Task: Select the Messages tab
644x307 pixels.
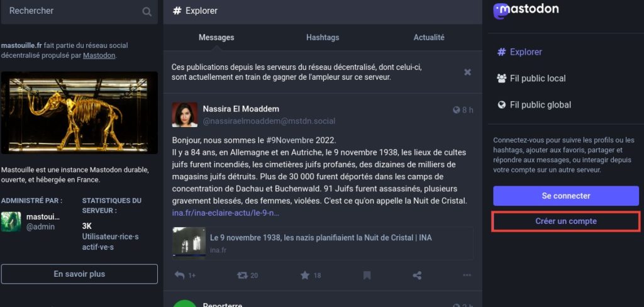Action: pyautogui.click(x=216, y=37)
